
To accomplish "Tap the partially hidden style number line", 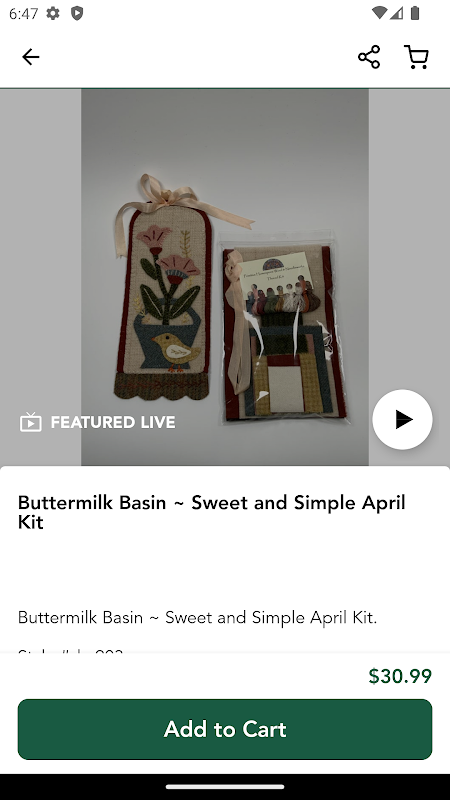I will (70, 652).
